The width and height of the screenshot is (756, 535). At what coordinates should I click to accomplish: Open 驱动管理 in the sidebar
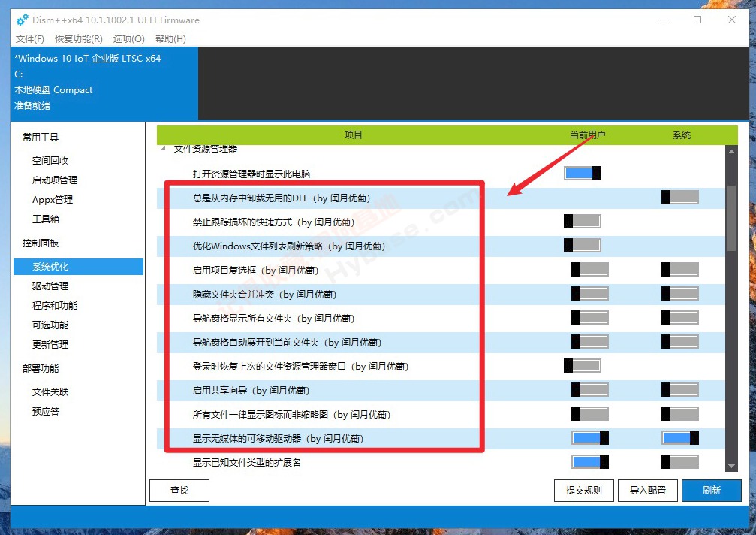[50, 286]
